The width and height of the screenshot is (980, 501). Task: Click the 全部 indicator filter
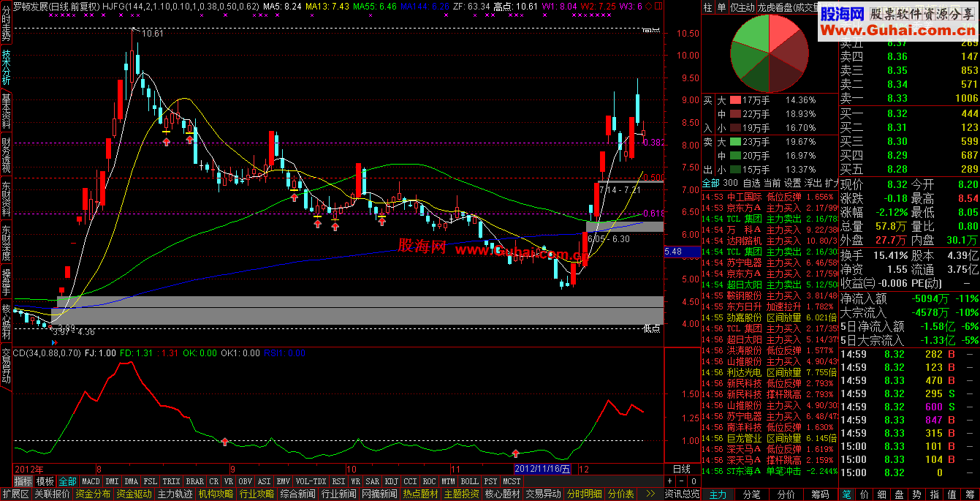(x=68, y=482)
